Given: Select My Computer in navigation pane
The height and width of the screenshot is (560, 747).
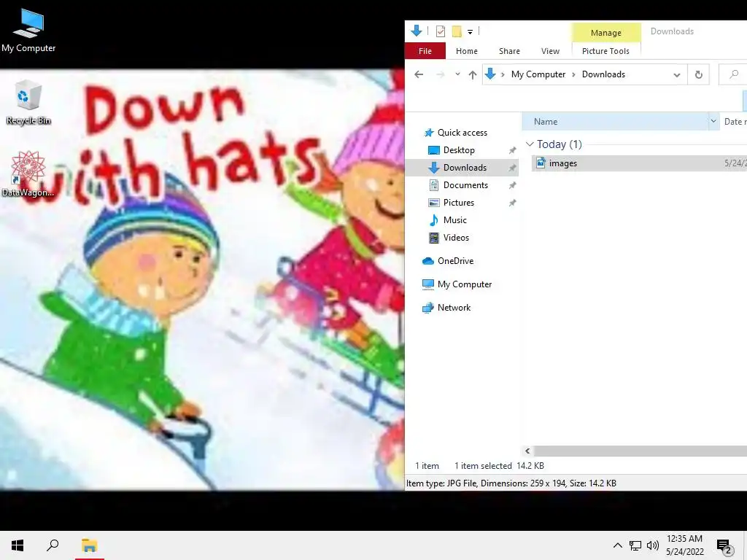Looking at the screenshot, I should tap(464, 284).
